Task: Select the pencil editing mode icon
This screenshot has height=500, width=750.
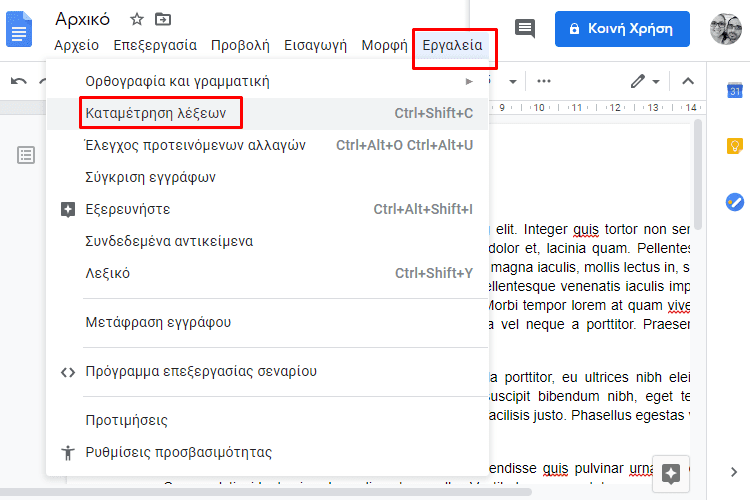Action: click(x=638, y=81)
